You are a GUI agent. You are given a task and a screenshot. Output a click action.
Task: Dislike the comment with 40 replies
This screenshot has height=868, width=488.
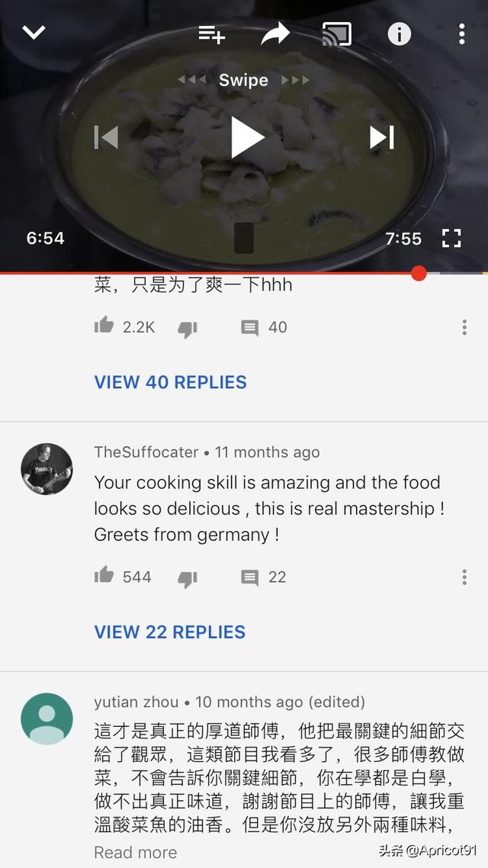[x=188, y=329]
